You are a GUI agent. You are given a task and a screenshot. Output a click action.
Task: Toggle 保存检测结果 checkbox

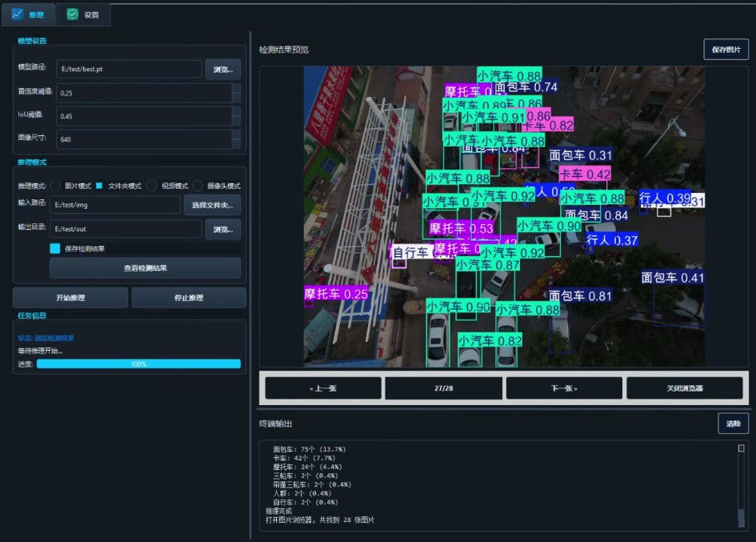coord(55,248)
